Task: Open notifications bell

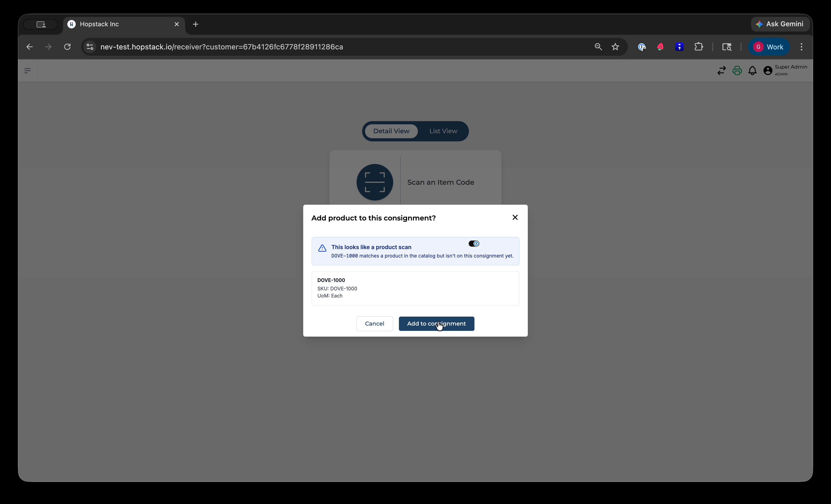Action: [x=752, y=70]
